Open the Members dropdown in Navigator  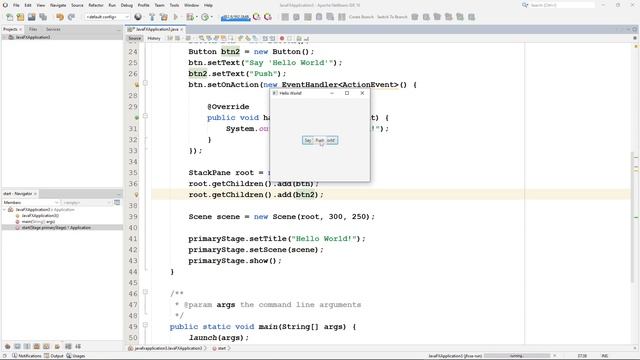31,202
